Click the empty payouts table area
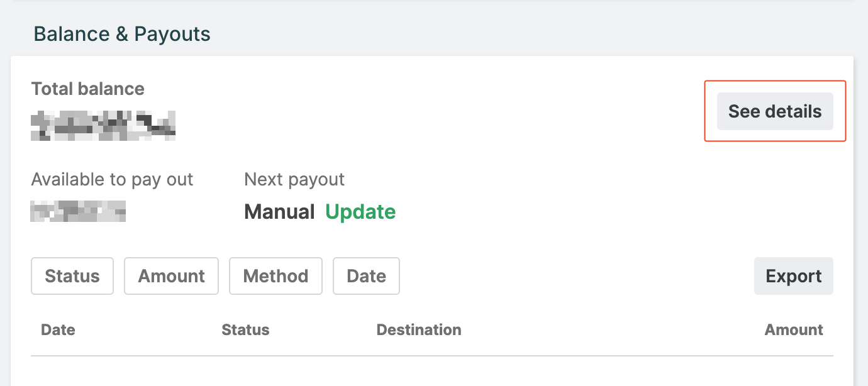 431,372
